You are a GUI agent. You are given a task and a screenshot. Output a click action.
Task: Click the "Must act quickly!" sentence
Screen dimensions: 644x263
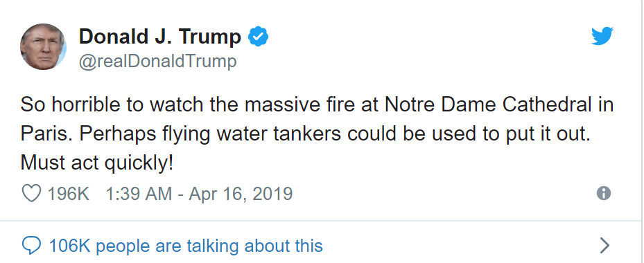pyautogui.click(x=97, y=163)
